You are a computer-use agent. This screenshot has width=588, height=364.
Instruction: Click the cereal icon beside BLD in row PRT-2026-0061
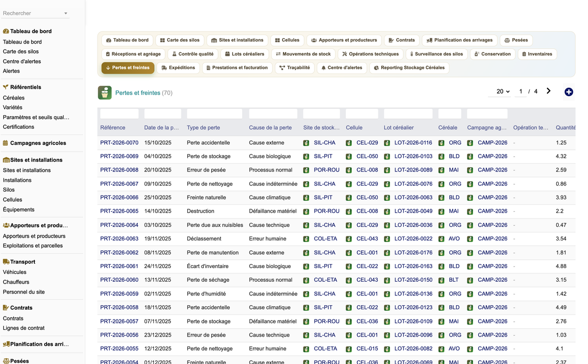[x=441, y=266]
